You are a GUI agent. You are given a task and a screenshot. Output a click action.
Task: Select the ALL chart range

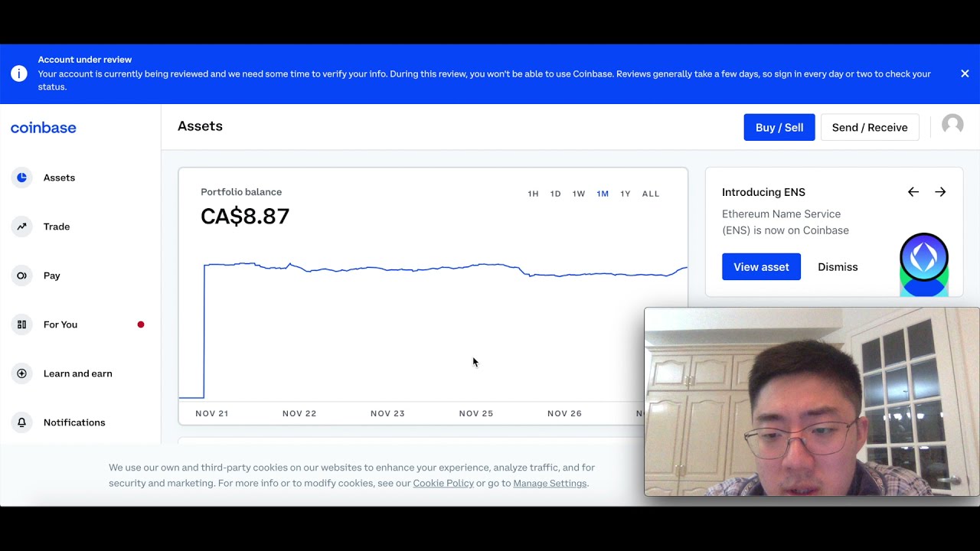click(x=651, y=194)
